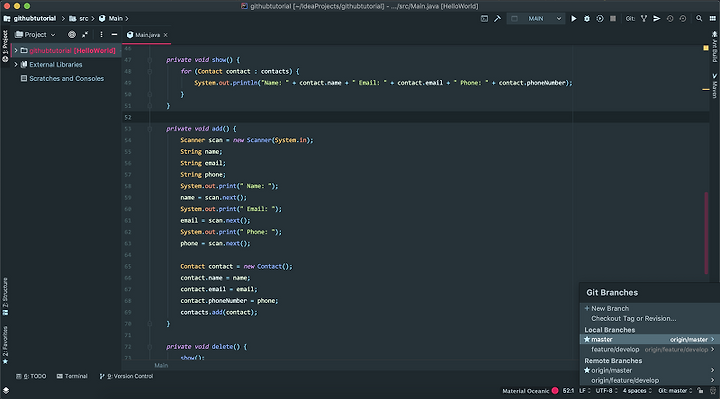Open the Maven side tab

714,85
